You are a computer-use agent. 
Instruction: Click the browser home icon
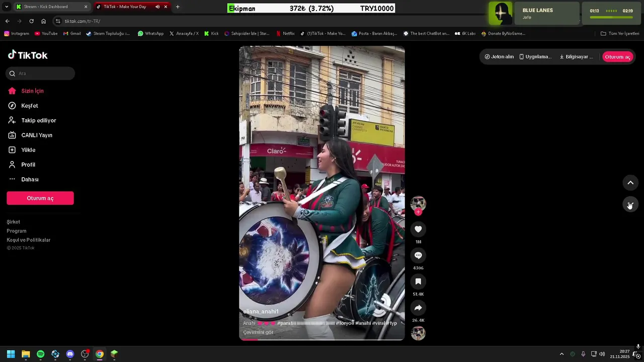click(43, 21)
